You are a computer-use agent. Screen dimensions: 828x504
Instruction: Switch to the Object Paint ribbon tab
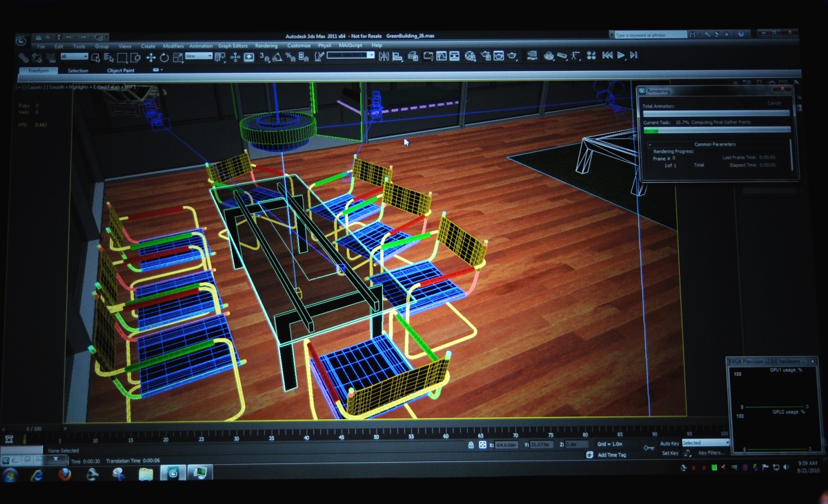tap(121, 70)
